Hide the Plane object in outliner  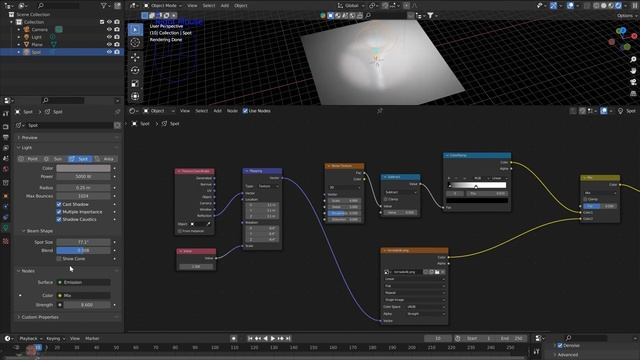(109, 44)
